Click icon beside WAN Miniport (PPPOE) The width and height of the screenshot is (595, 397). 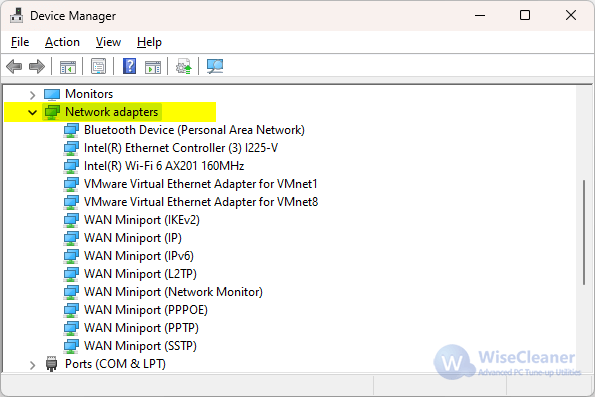pos(71,310)
